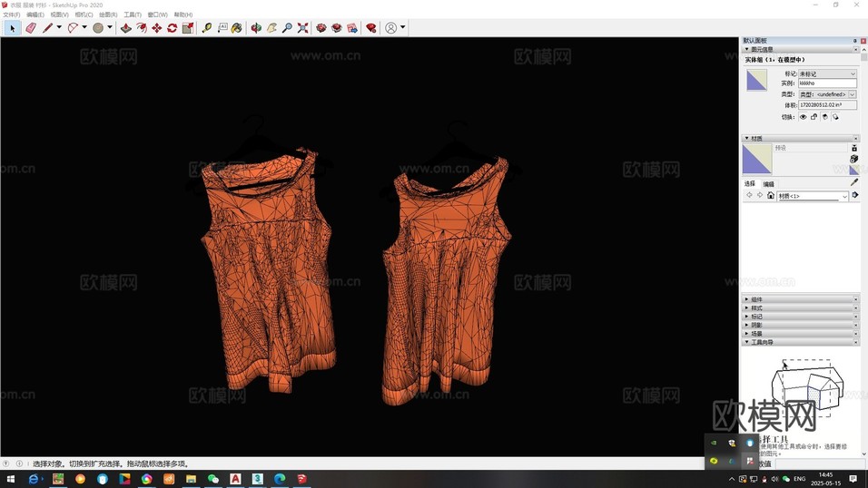Select the Orbit tool
This screenshot has width=868, height=488.
point(256,27)
